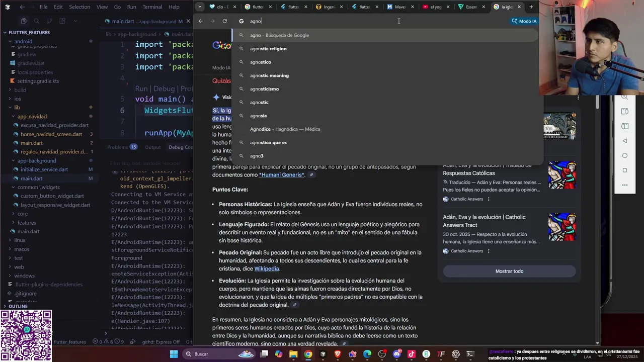The height and width of the screenshot is (362, 644).
Task: Open Brave browser from taskbar
Action: click(x=338, y=354)
